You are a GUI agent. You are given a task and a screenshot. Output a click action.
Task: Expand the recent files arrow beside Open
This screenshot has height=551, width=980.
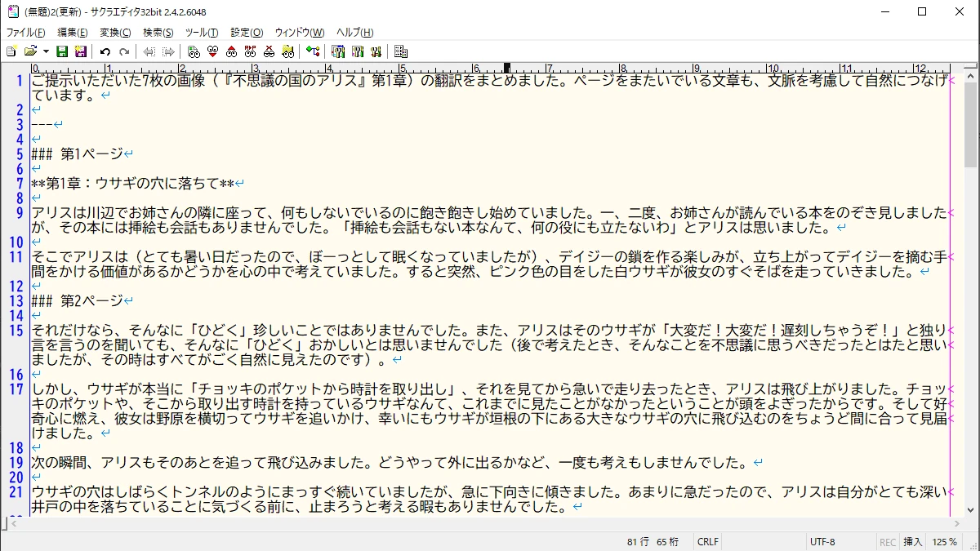tap(46, 51)
